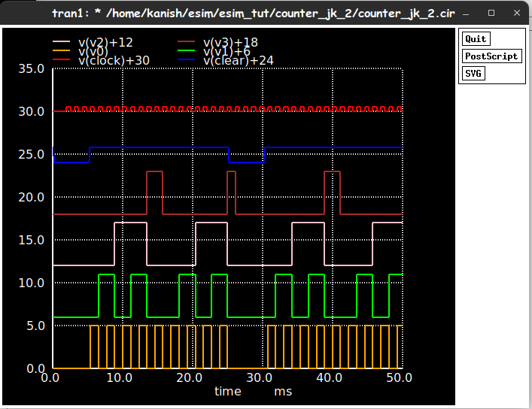Click the v(v2)+12 legend label
The image size is (532, 409).
(x=105, y=42)
